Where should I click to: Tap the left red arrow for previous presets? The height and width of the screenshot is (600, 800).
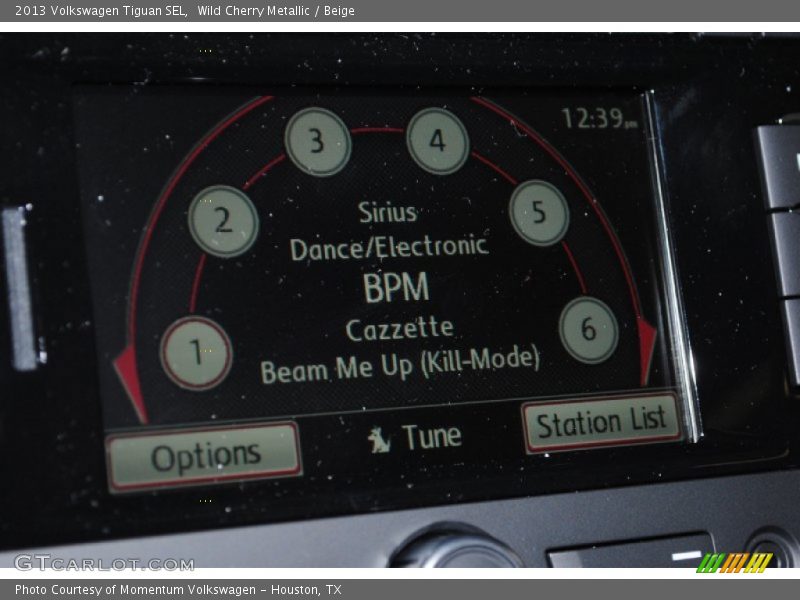coord(130,385)
